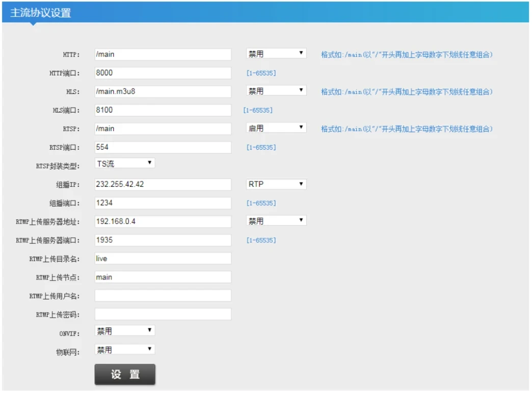
Task: Click the RTMP上传密码 label
Action: pyautogui.click(x=58, y=315)
